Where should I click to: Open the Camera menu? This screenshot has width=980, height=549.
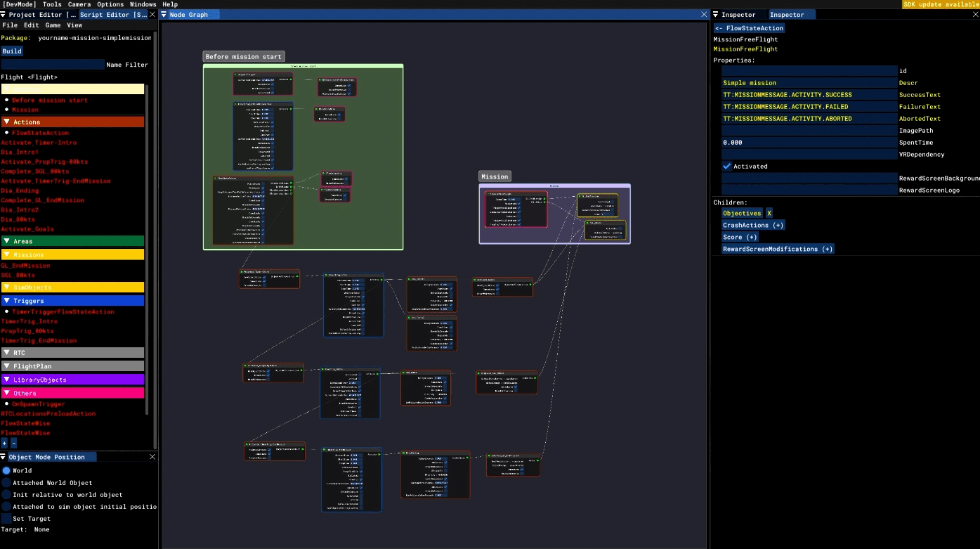(x=79, y=4)
